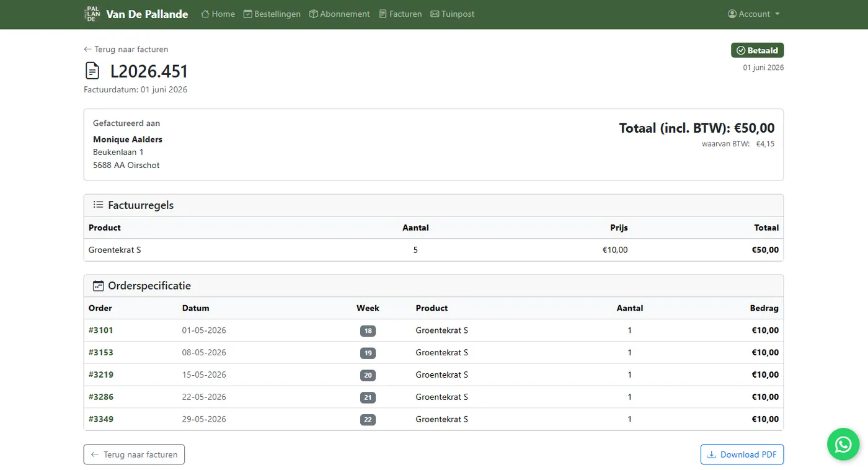
Task: Open the WhatsApp chat bubble
Action: click(x=843, y=444)
